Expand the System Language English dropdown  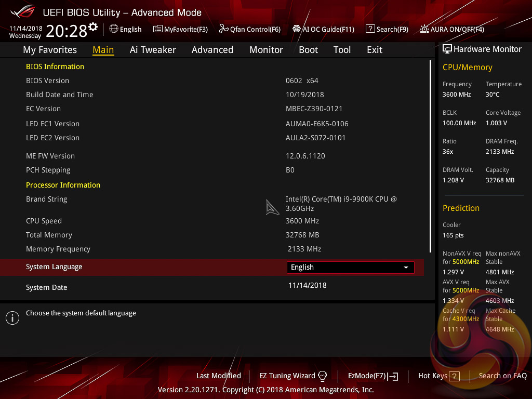coord(351,268)
